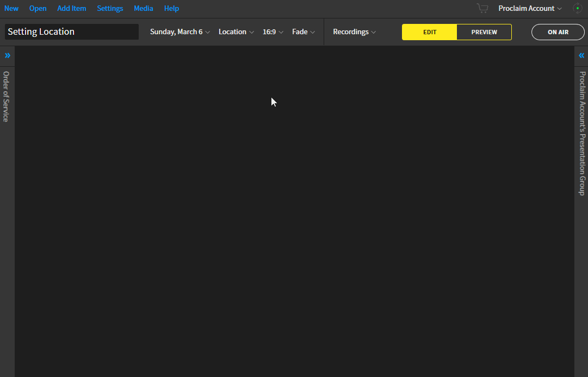
Task: Click Proclaim Account's Presentation Group vertical label
Action: (582, 133)
